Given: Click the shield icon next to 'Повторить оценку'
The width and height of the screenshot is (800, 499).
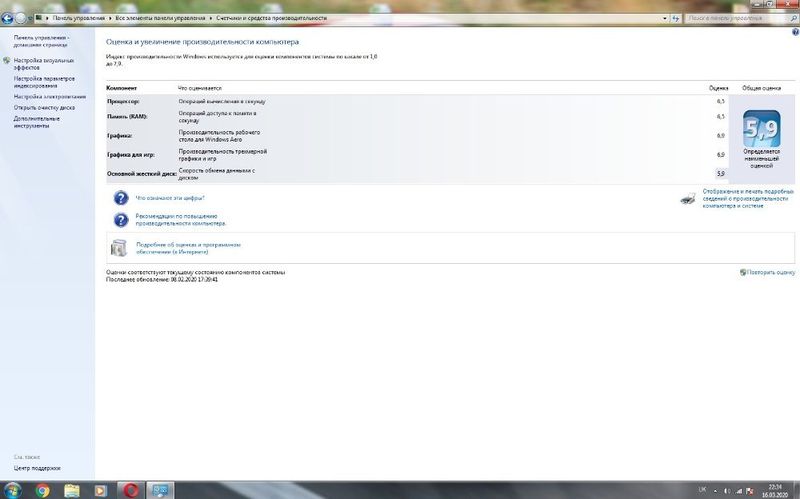Looking at the screenshot, I should pyautogui.click(x=743, y=272).
